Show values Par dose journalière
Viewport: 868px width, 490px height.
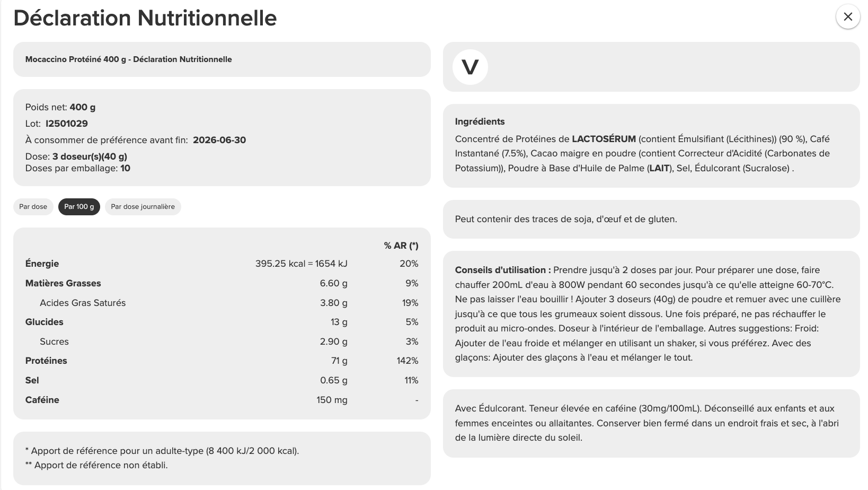(143, 207)
